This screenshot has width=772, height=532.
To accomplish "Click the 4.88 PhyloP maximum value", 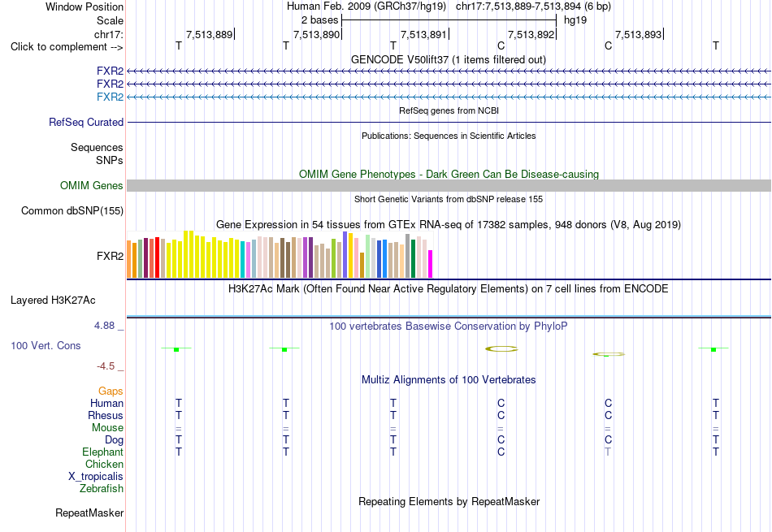I will point(104,326).
